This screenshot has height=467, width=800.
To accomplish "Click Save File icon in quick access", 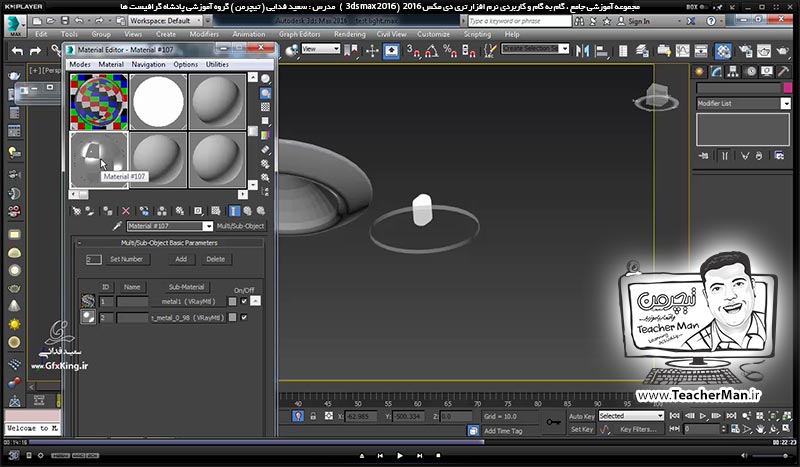I will (65, 21).
